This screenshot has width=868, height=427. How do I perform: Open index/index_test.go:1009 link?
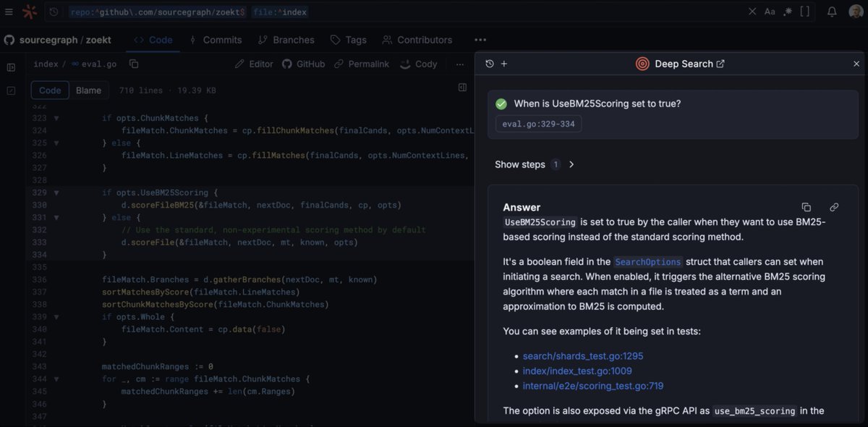coord(577,371)
